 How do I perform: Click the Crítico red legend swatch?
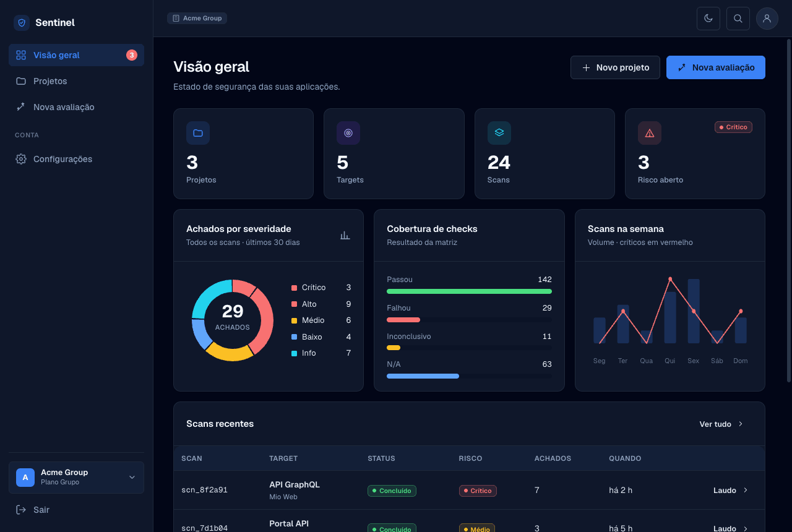point(295,288)
